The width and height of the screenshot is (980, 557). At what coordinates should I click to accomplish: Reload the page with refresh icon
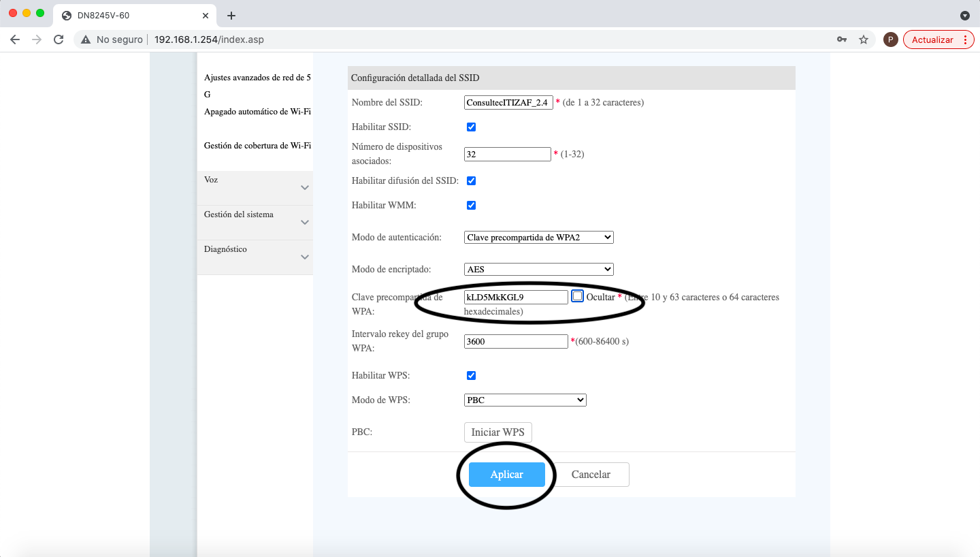[59, 39]
